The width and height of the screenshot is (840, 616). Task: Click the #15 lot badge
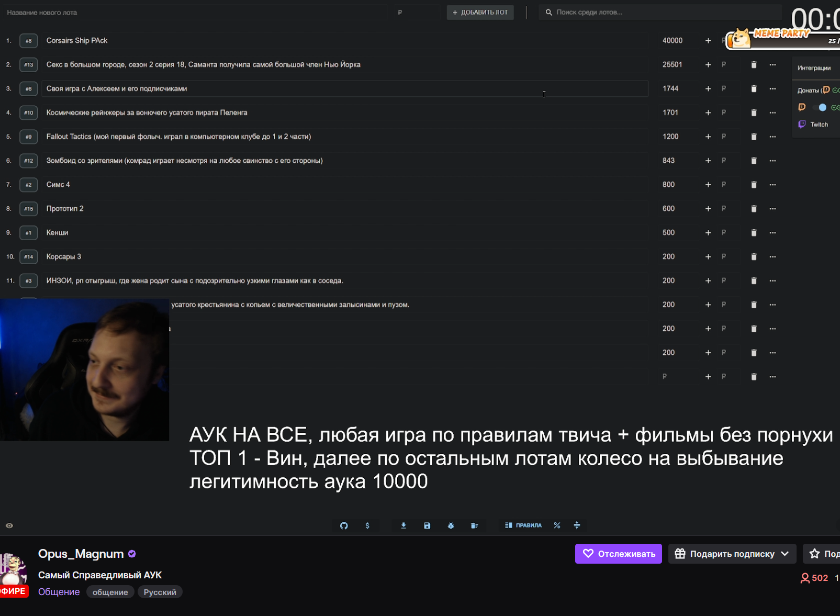28,209
